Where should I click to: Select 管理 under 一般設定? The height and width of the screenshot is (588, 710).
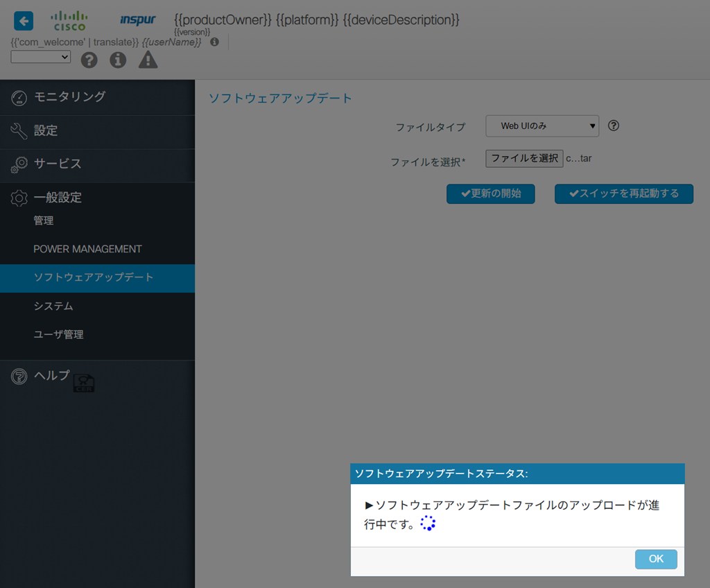click(x=44, y=220)
